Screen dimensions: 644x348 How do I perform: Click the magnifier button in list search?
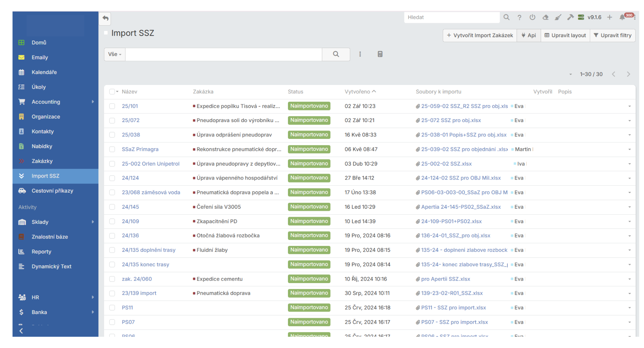pyautogui.click(x=336, y=54)
